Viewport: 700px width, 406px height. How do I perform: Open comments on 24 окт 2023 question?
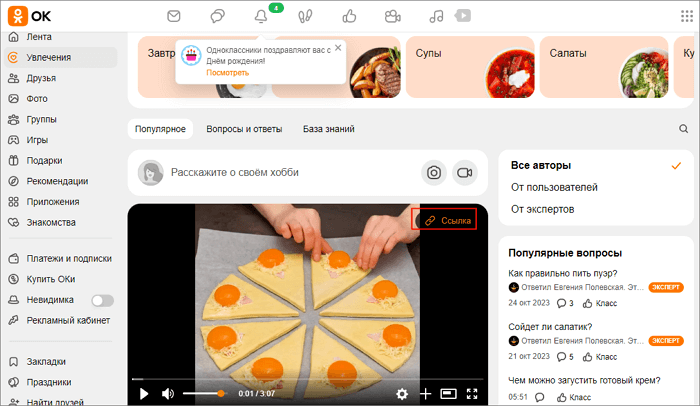point(565,303)
